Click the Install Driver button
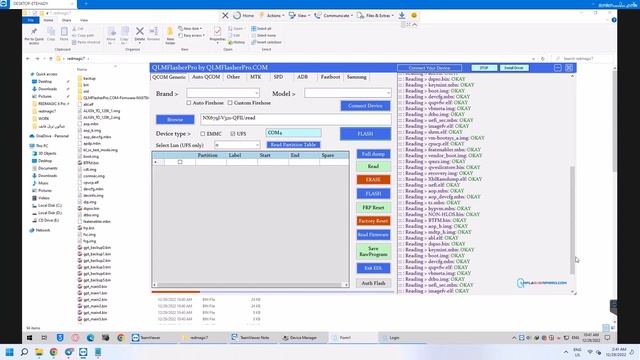 click(x=514, y=68)
